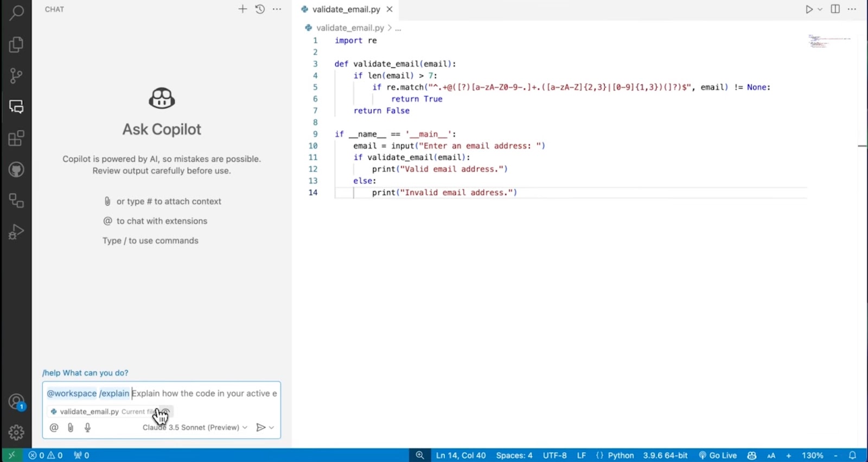Open the Explorer files view
Viewport: 868px width, 462px height.
pyautogui.click(x=16, y=44)
